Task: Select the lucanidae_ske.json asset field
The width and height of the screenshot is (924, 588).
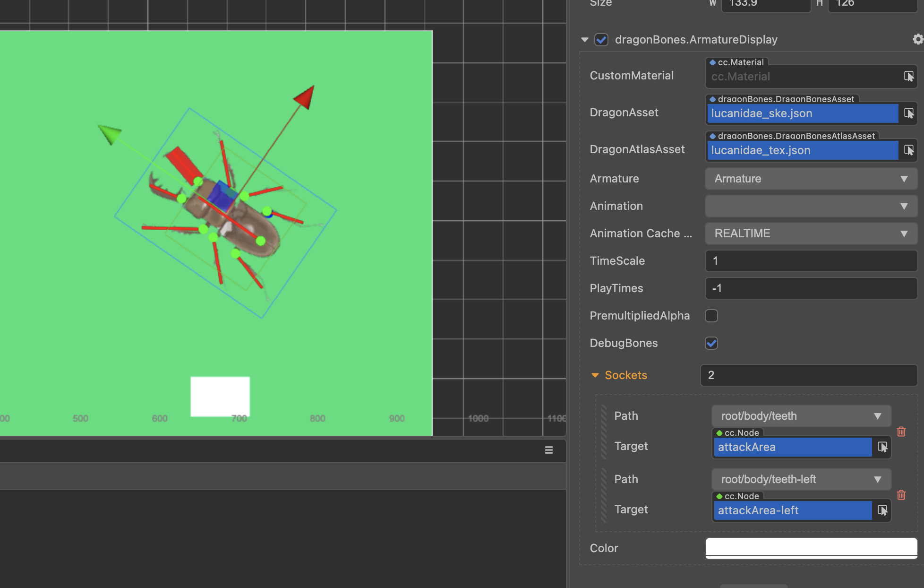Action: (802, 113)
